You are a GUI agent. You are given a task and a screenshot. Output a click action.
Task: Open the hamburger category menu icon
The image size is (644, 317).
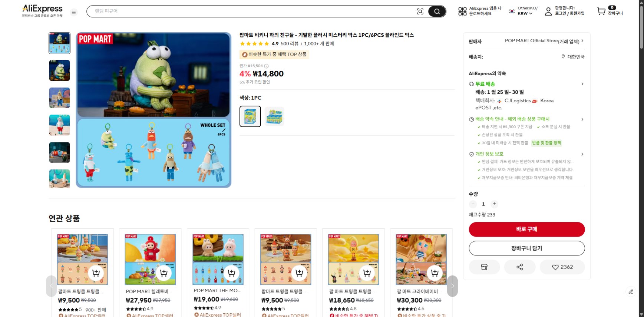point(74,12)
